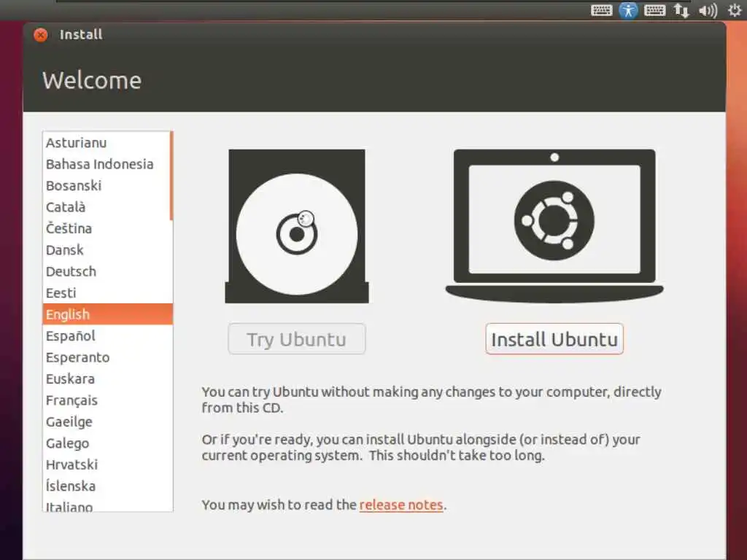Open the sound volume indicator

708,10
